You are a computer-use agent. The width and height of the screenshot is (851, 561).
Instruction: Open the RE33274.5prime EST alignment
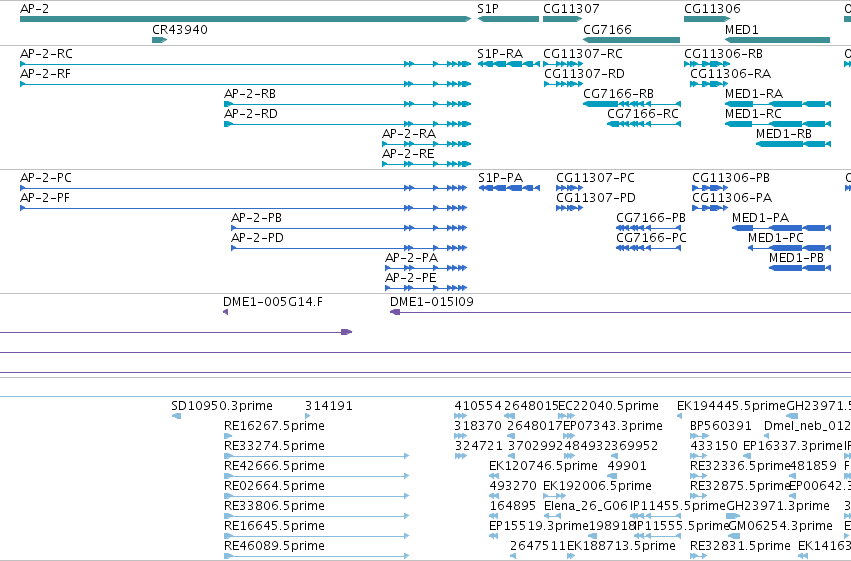point(316,456)
